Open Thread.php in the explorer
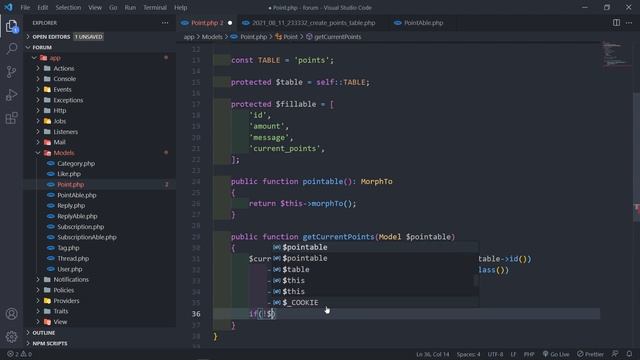 pos(100,258)
